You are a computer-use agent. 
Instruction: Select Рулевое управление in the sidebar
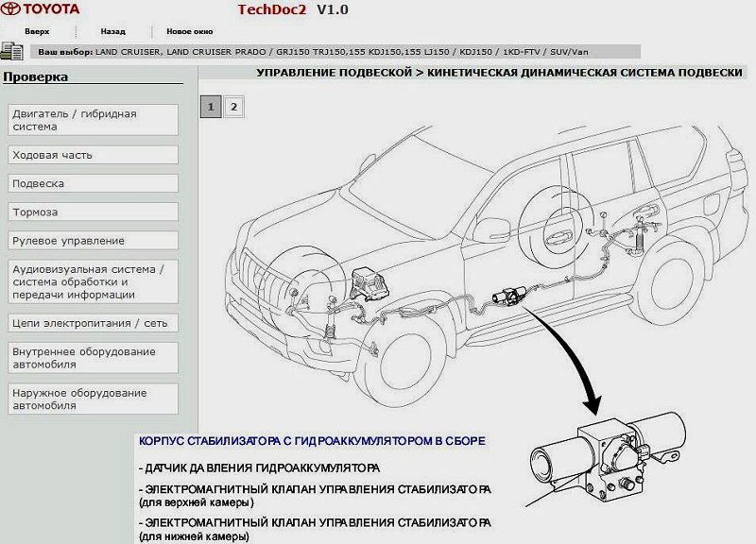click(93, 240)
